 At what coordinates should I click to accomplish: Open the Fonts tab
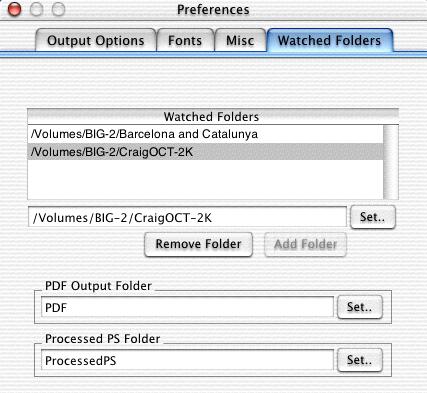pyautogui.click(x=185, y=40)
